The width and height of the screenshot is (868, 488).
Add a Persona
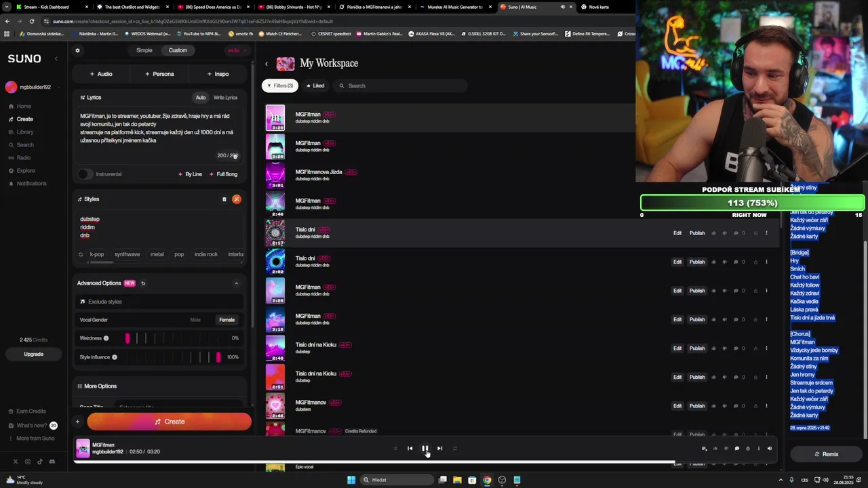pos(159,74)
